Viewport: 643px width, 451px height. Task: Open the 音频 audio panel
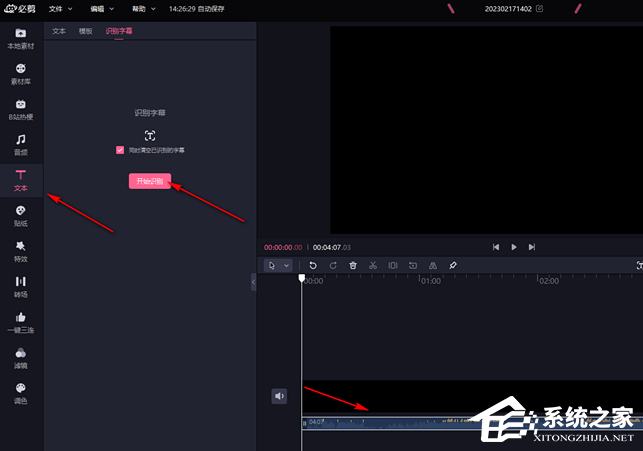pyautogui.click(x=21, y=145)
